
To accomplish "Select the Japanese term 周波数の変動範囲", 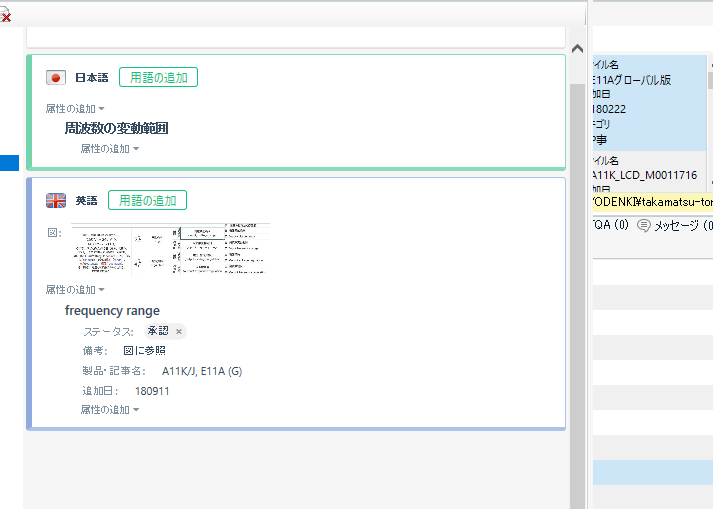I will coord(116,128).
